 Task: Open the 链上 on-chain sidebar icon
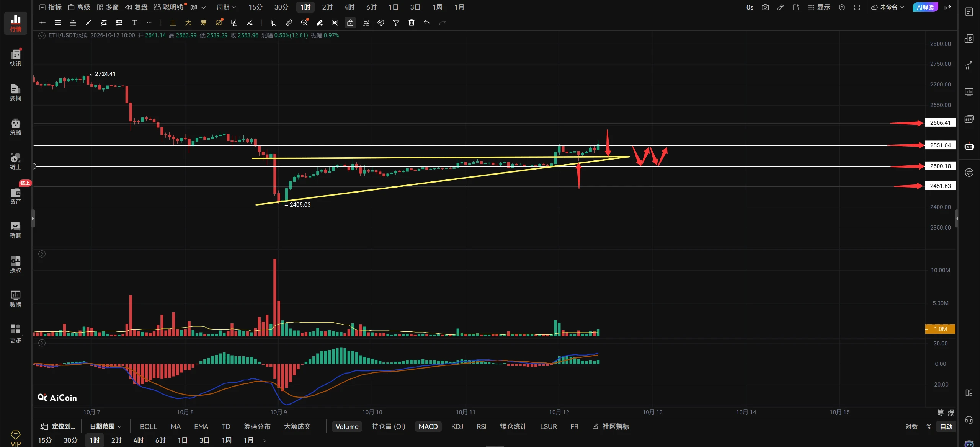tap(16, 161)
